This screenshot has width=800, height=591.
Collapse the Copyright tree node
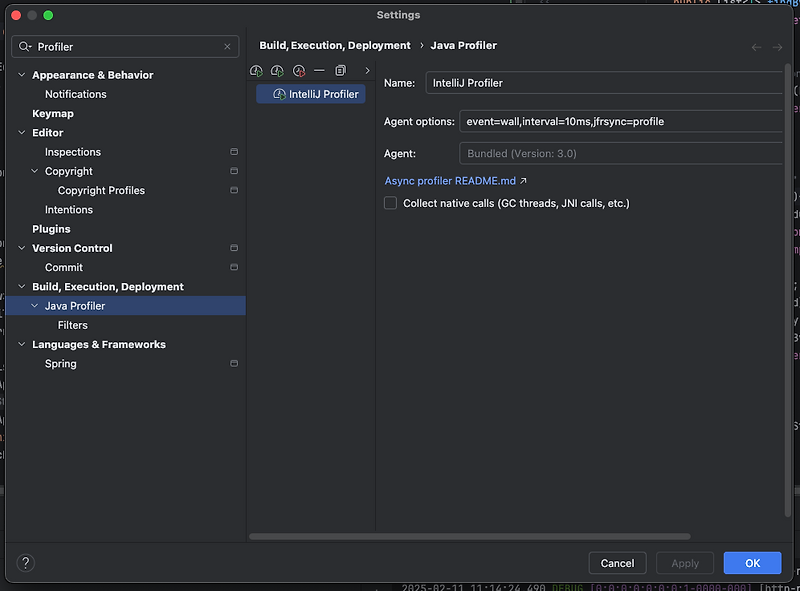pyautogui.click(x=35, y=171)
